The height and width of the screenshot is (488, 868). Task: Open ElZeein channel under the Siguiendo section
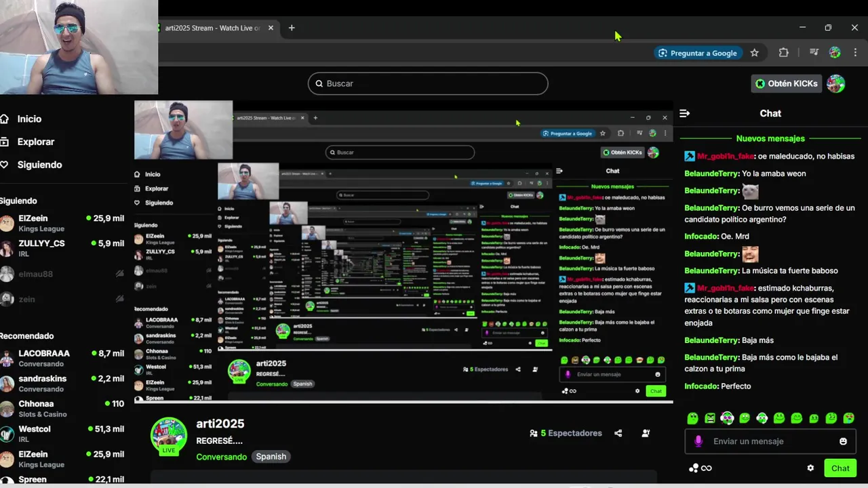point(62,223)
